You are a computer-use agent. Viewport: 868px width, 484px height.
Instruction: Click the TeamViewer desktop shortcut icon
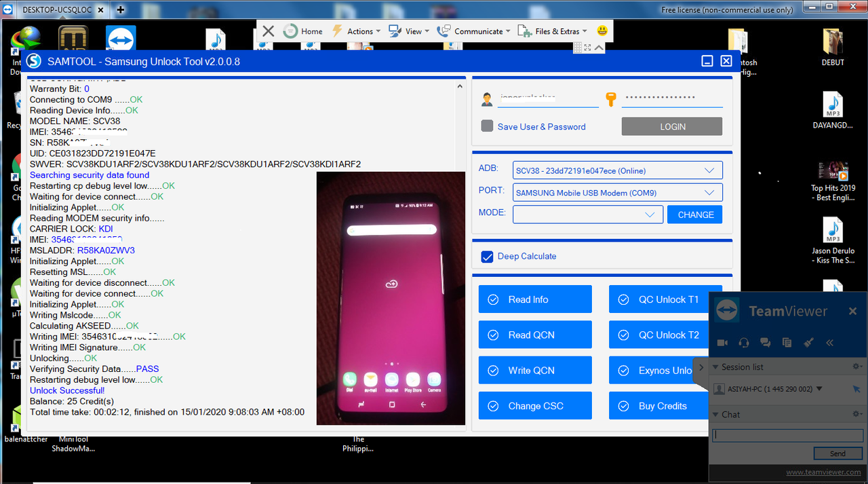[121, 39]
